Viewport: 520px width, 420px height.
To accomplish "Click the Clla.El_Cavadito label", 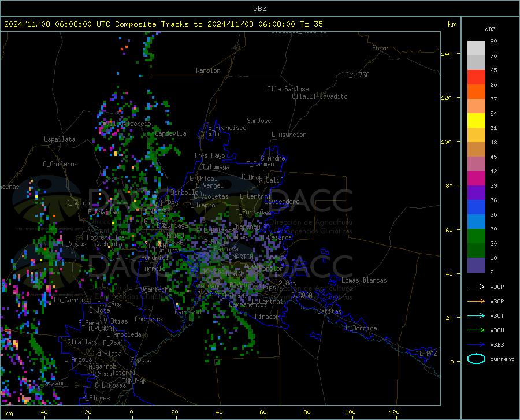I will tap(320, 96).
